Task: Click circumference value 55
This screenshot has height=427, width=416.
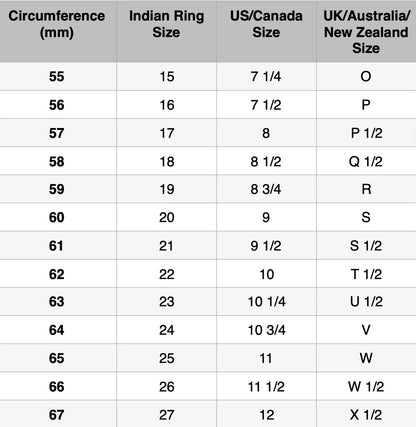Action: 56,77
